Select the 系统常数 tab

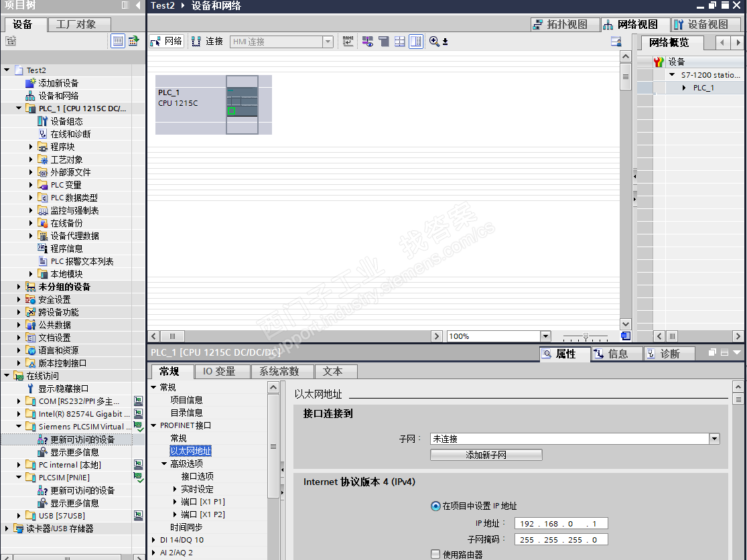pyautogui.click(x=282, y=371)
